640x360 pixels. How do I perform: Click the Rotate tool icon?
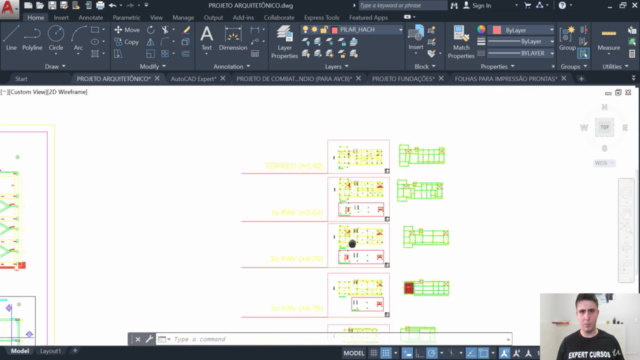pos(151,30)
